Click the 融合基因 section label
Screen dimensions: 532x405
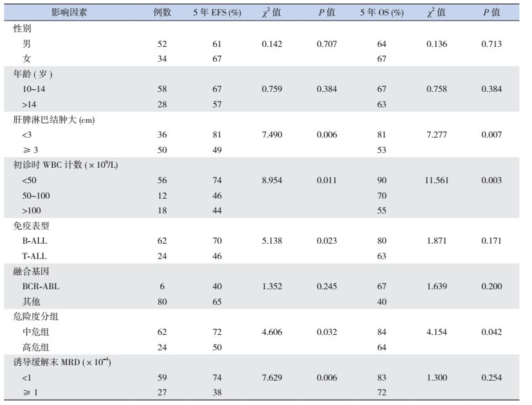pyautogui.click(x=32, y=271)
